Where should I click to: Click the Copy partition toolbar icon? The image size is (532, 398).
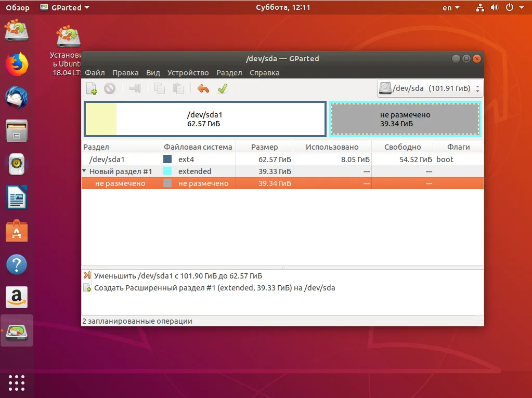point(159,89)
